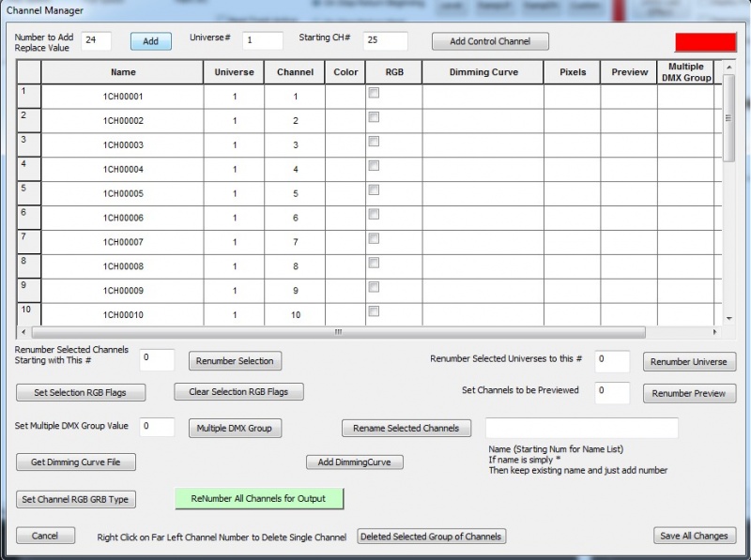Save All Changes to channels

pos(694,536)
